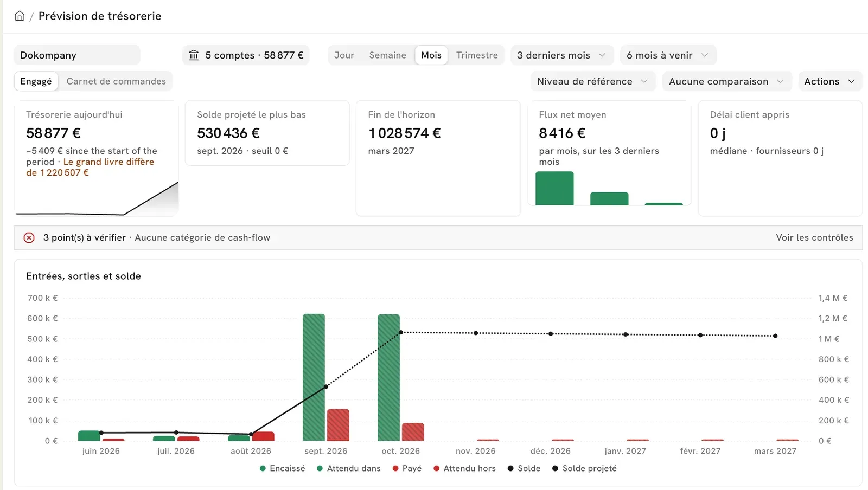
Task: Switch granularity to Trimestre
Action: [x=477, y=55]
